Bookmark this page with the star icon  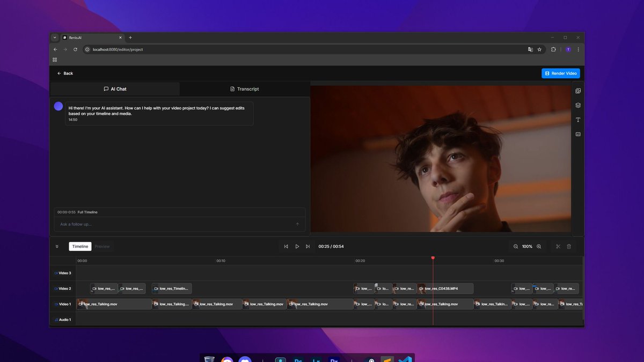539,49
